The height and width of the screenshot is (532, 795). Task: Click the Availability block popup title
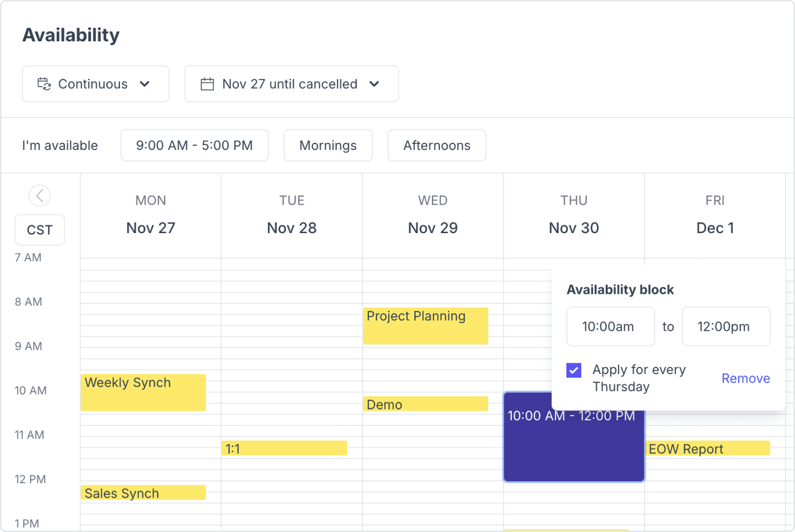coord(620,290)
